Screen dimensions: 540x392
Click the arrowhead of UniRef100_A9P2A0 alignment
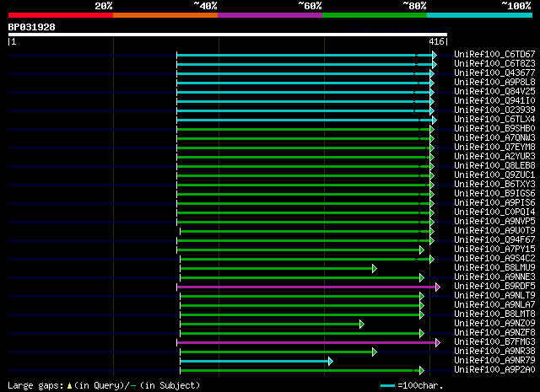coord(422,370)
